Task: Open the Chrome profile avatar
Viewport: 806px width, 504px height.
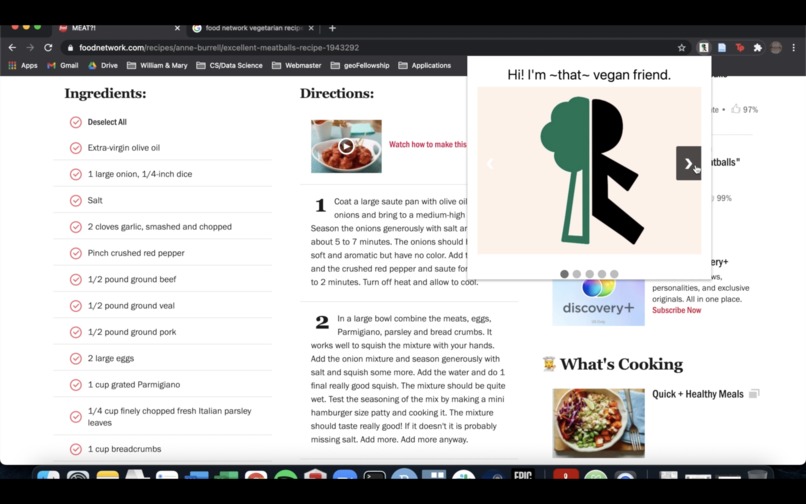Action: coord(776,48)
